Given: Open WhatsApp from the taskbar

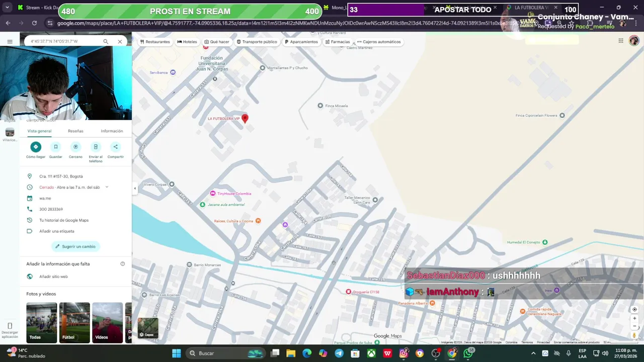Looking at the screenshot, I should click(468, 353).
